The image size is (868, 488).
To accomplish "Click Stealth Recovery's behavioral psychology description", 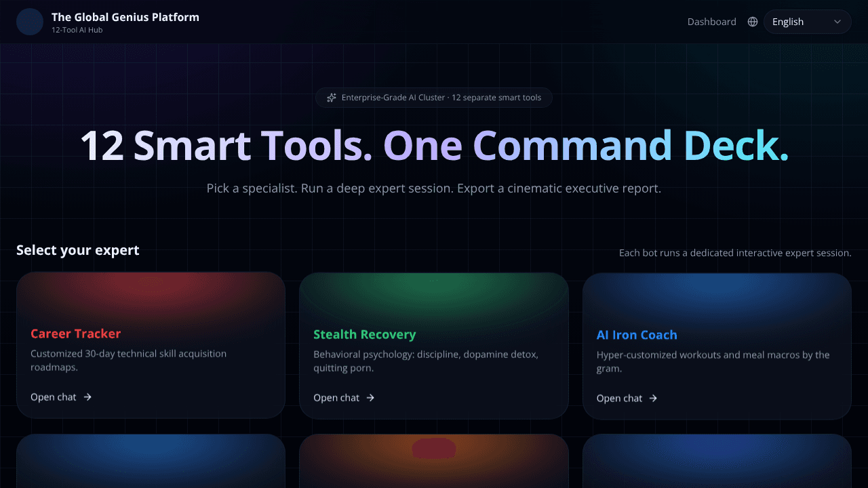I will 426,361.
